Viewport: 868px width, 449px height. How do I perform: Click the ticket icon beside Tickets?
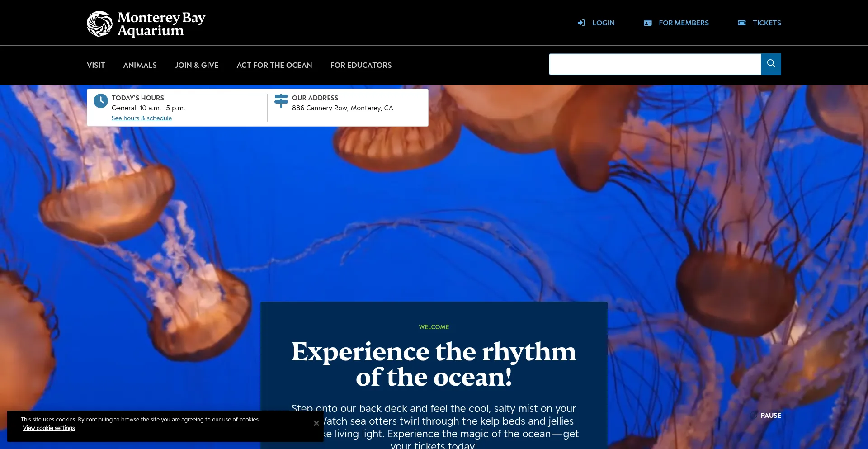[742, 23]
